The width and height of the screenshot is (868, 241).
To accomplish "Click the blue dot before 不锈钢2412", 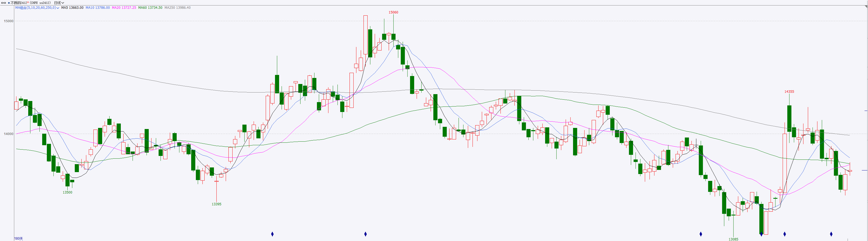I will point(9,3).
